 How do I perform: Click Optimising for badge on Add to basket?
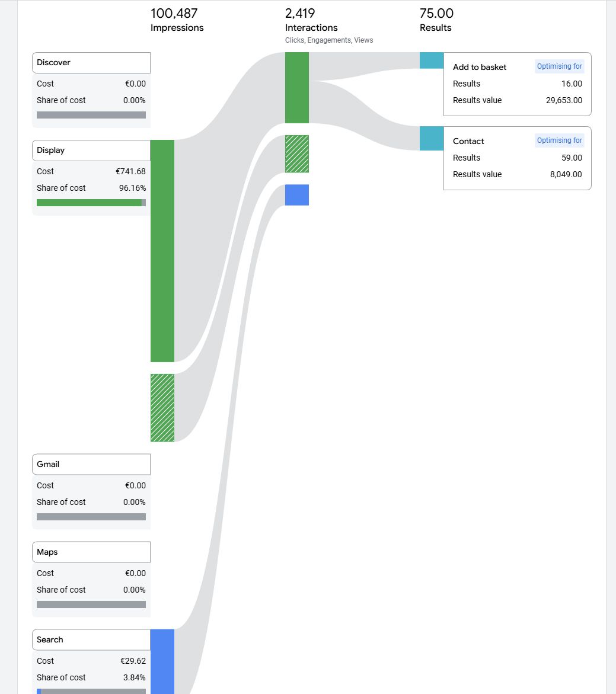559,67
